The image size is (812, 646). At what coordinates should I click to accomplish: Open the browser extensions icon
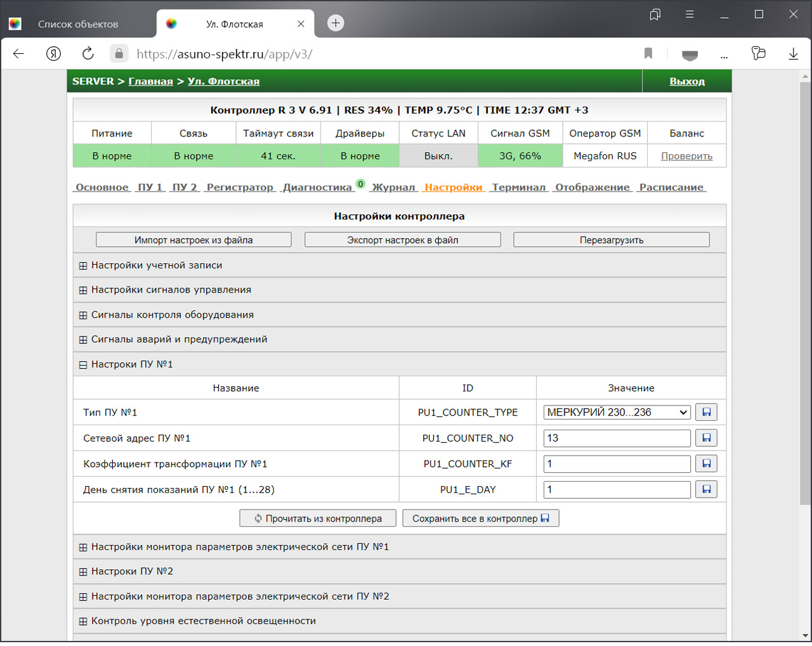tap(758, 53)
